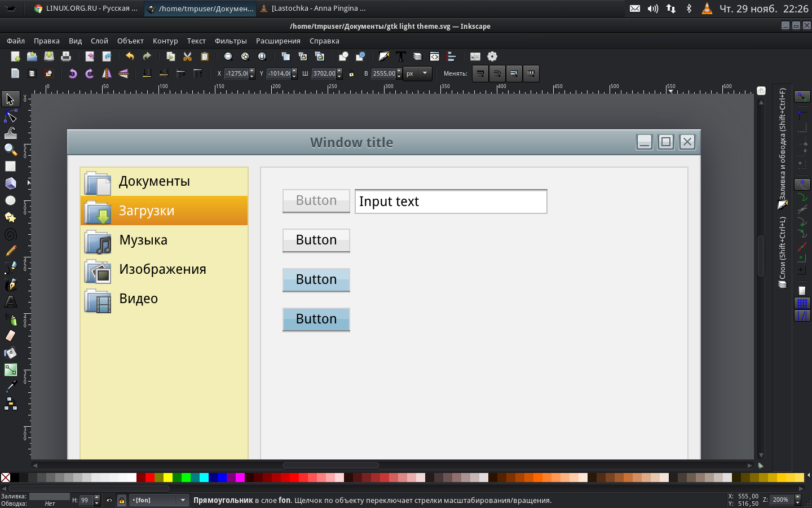The width and height of the screenshot is (812, 508).
Task: Click the Undo arrow icon
Action: (130, 56)
